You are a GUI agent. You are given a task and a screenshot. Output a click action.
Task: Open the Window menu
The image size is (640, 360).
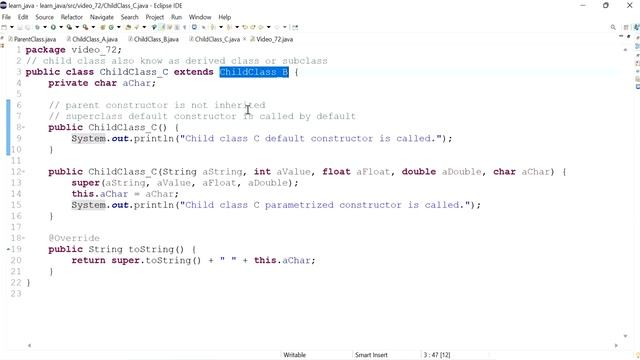pyautogui.click(x=200, y=17)
